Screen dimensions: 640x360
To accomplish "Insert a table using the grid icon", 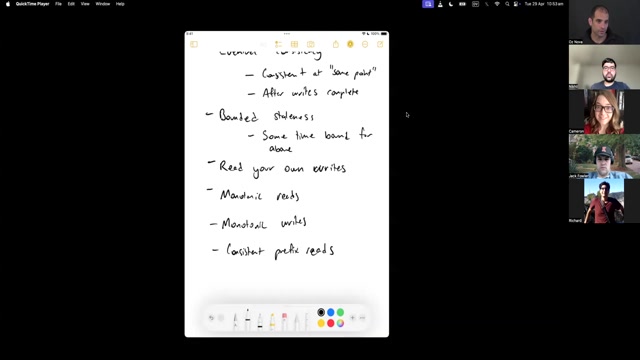I will coord(294,44).
